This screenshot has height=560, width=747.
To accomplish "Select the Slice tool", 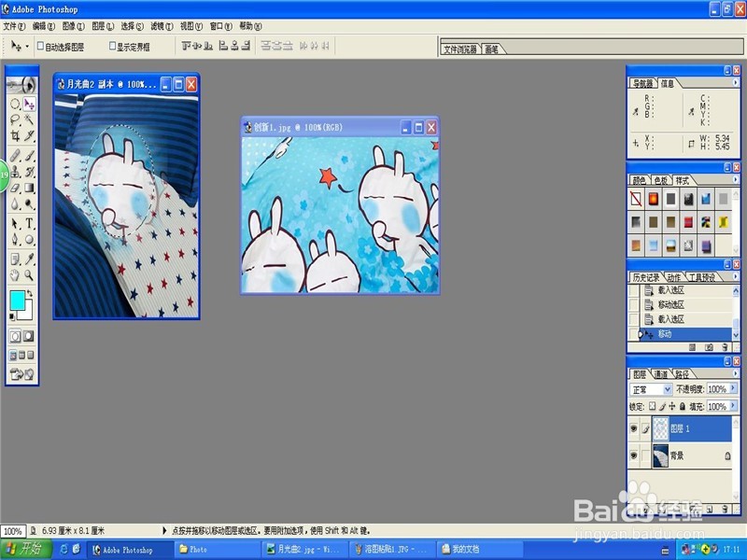I will point(29,136).
